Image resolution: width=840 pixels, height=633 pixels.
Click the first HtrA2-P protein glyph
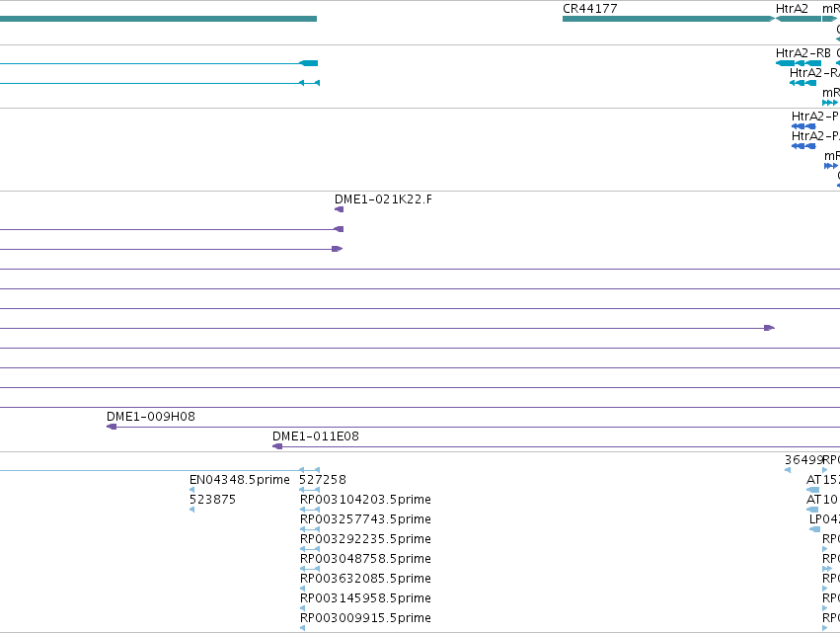coord(803,126)
